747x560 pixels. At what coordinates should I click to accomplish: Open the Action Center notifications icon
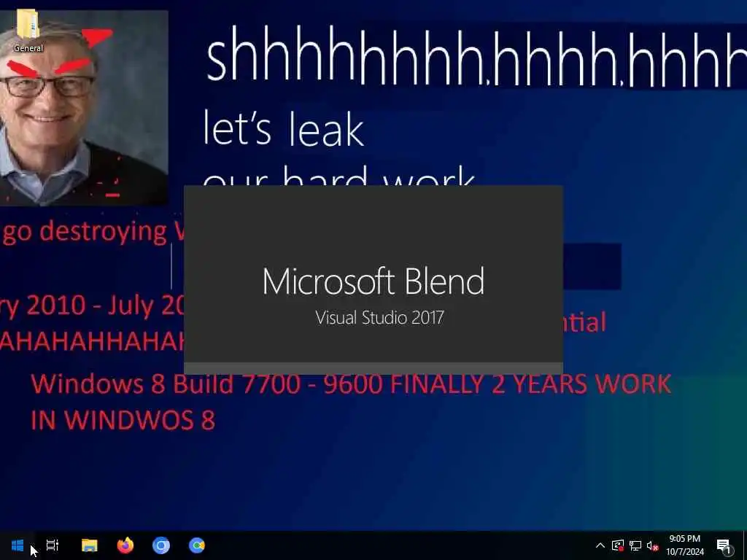[x=724, y=545]
